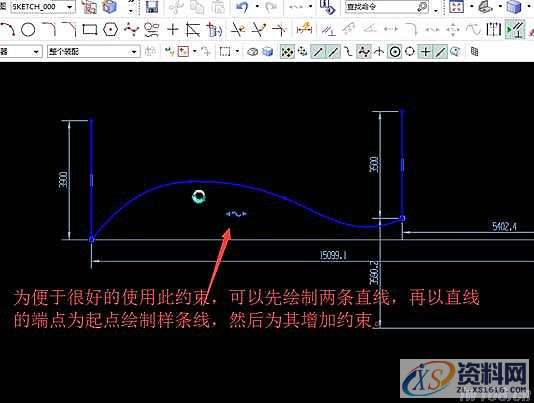
Task: Click the shaded cube rendering style icon
Action: (x=514, y=7)
